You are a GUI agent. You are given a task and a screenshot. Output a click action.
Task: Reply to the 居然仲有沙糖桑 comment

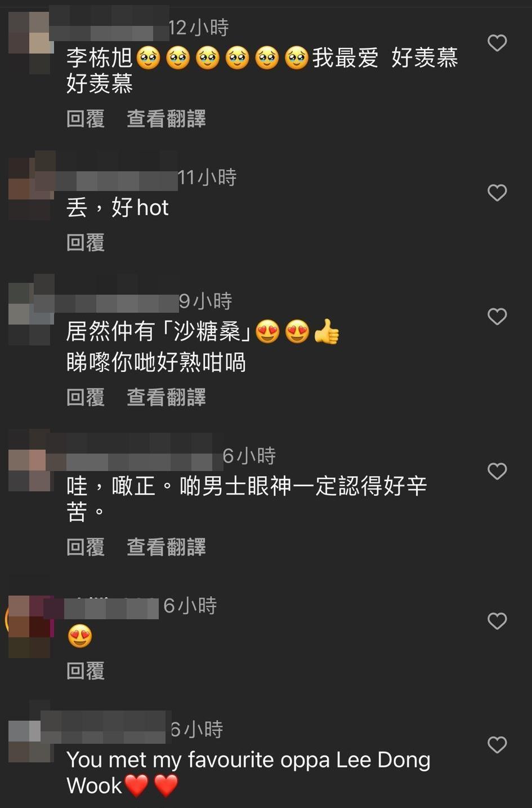pos(86,397)
